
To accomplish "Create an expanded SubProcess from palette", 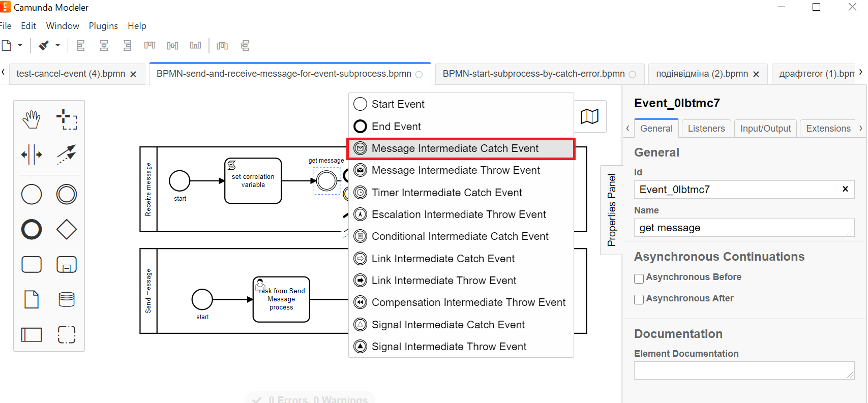I will (x=67, y=264).
